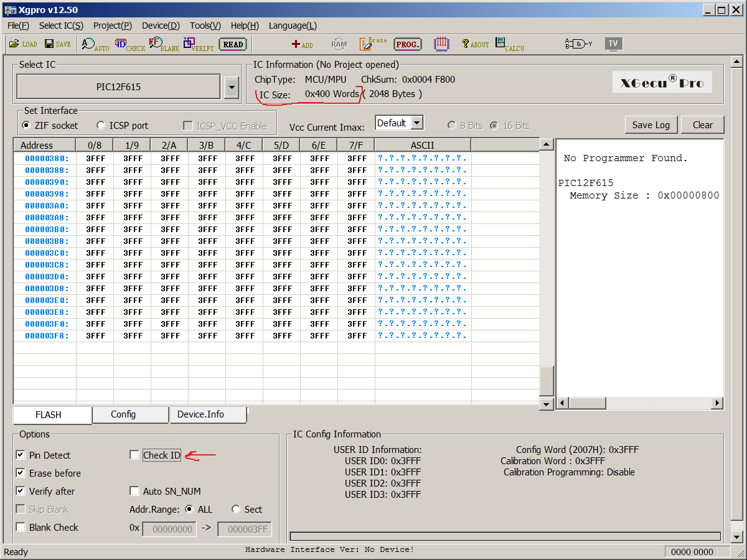Open the Device(D) menu
This screenshot has width=747, height=560.
pyautogui.click(x=161, y=26)
